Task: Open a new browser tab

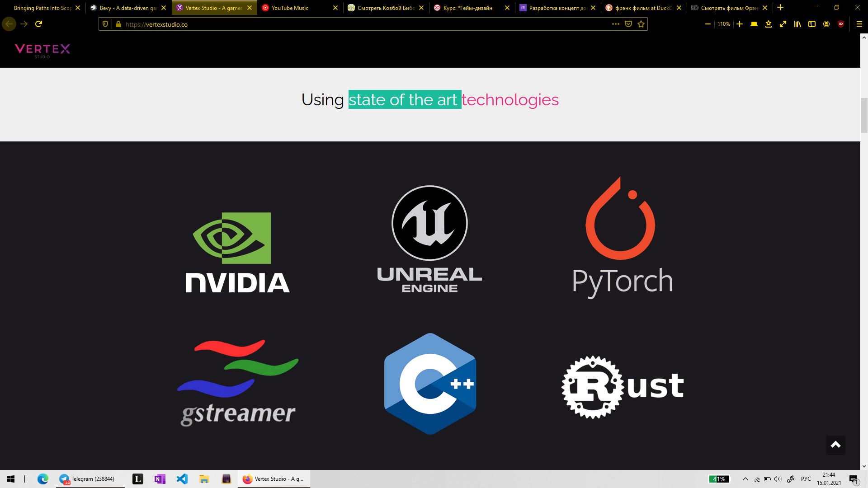Action: (x=780, y=8)
